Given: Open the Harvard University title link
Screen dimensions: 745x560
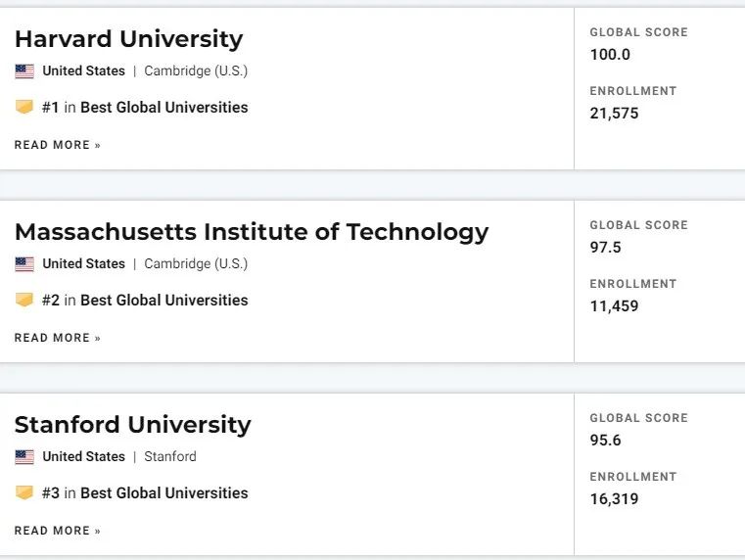Looking at the screenshot, I should click(129, 39).
